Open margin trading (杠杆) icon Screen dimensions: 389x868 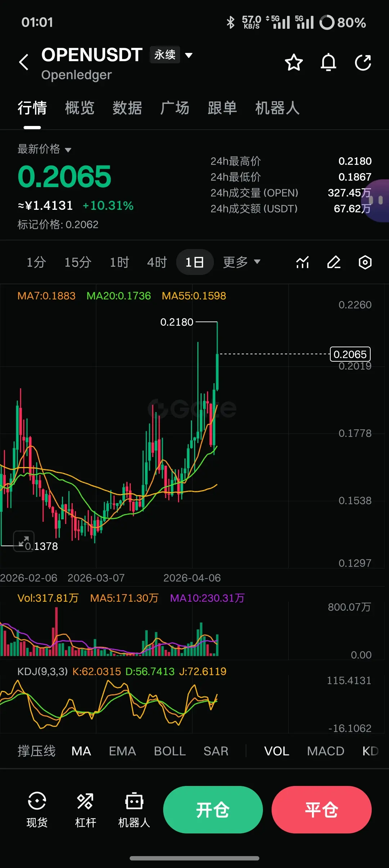[85, 810]
